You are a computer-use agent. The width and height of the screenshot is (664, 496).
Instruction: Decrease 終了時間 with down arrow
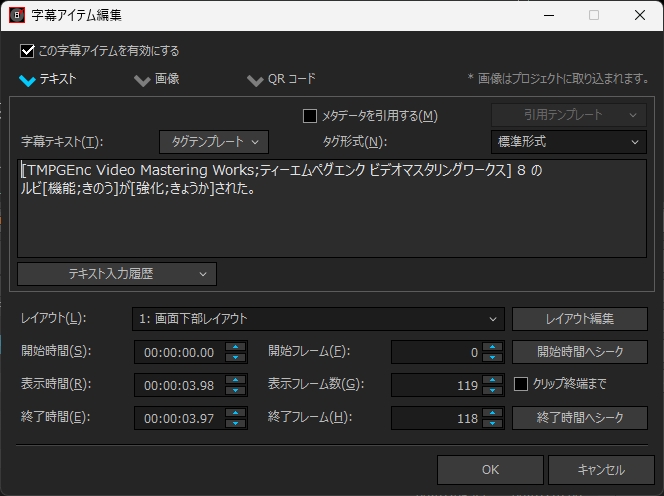click(x=235, y=424)
